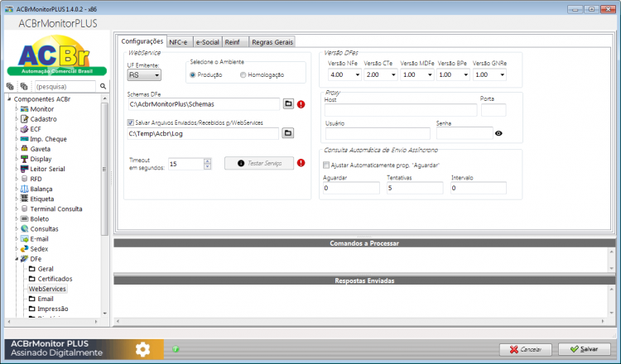Click the Etiqueta barcode icon
The image size is (621, 364).
25,199
